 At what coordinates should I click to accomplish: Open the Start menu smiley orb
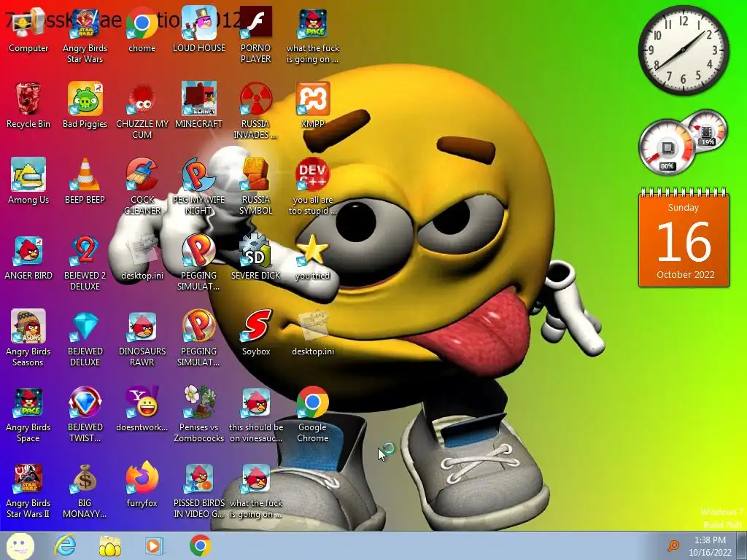click(x=20, y=545)
